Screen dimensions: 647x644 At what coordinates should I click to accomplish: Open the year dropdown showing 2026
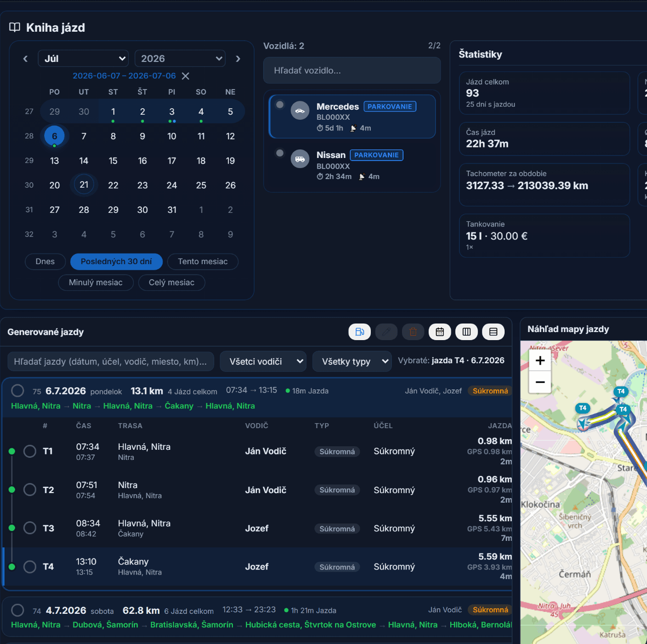coord(180,58)
